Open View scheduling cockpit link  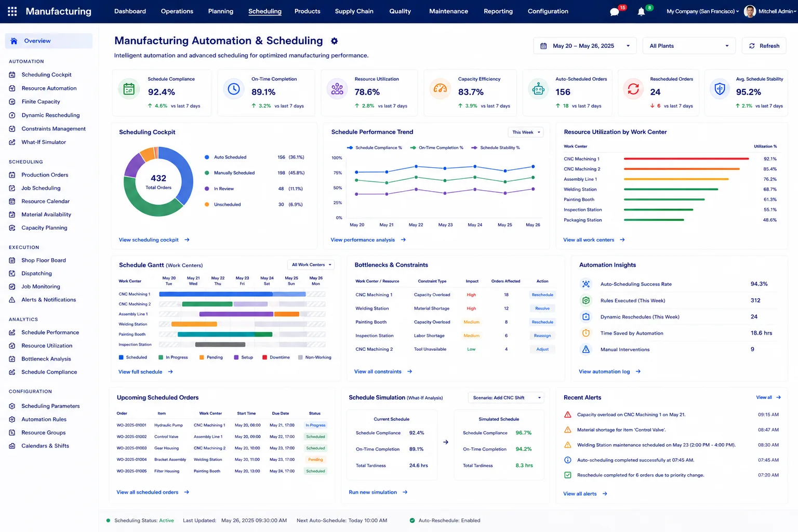coord(154,240)
